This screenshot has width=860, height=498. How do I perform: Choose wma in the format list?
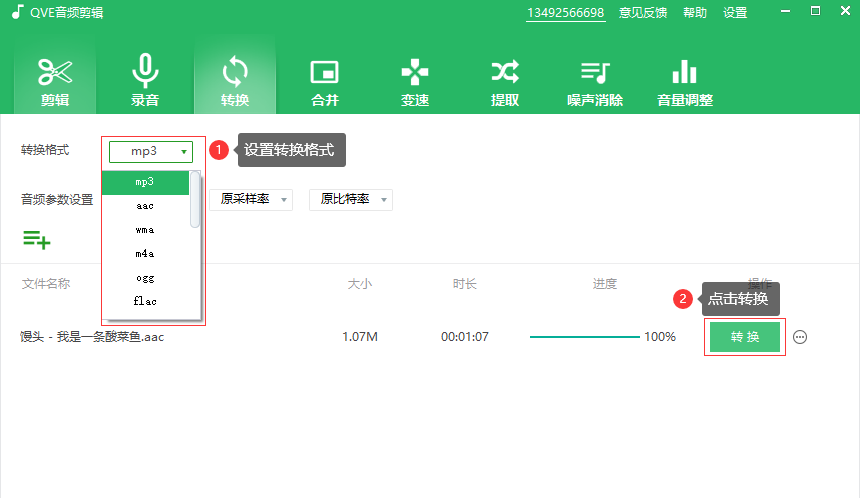pos(145,230)
